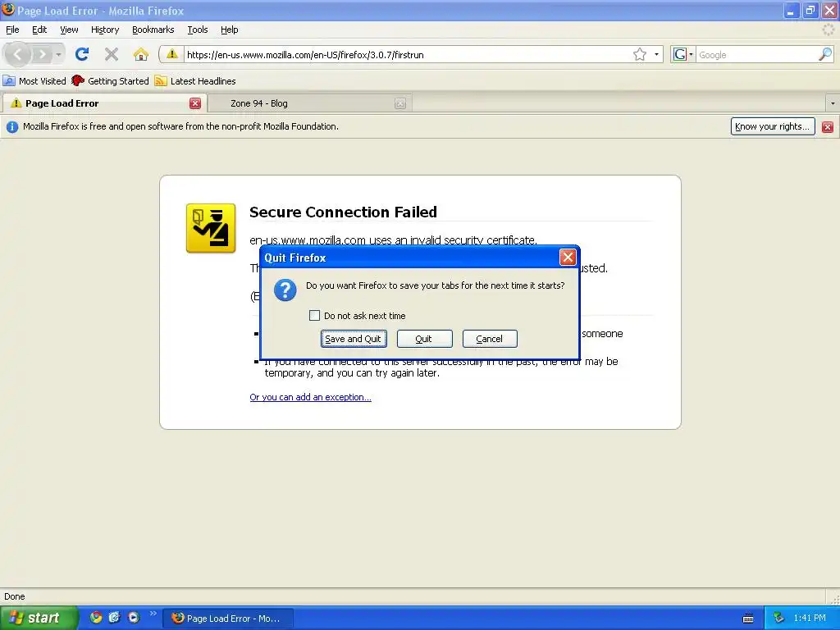Click the Windows Start button
Screen dimensions: 840x630
click(x=38, y=618)
